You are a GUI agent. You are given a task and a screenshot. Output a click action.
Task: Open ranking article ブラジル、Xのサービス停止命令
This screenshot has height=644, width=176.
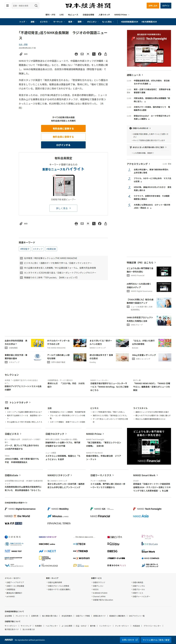152,180
